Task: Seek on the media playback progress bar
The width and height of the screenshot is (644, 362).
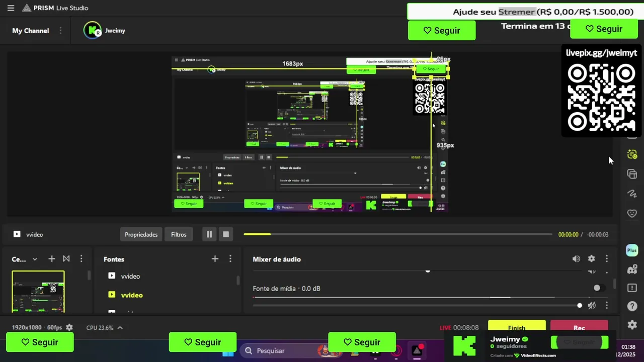Action: tap(397, 234)
